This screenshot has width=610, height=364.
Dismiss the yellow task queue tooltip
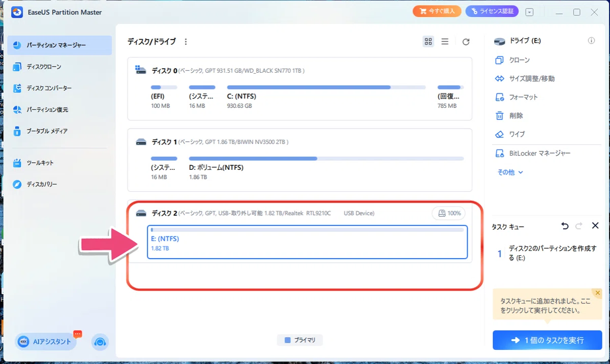pos(598,293)
